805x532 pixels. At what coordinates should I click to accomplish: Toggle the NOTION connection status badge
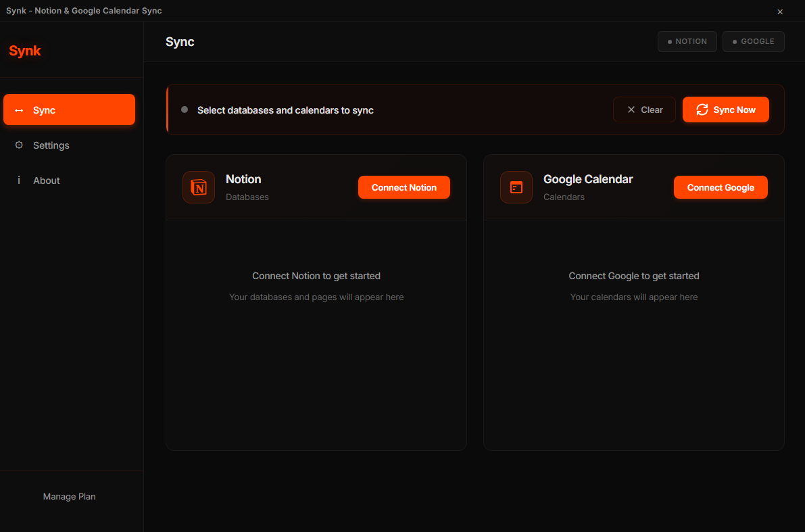[687, 41]
